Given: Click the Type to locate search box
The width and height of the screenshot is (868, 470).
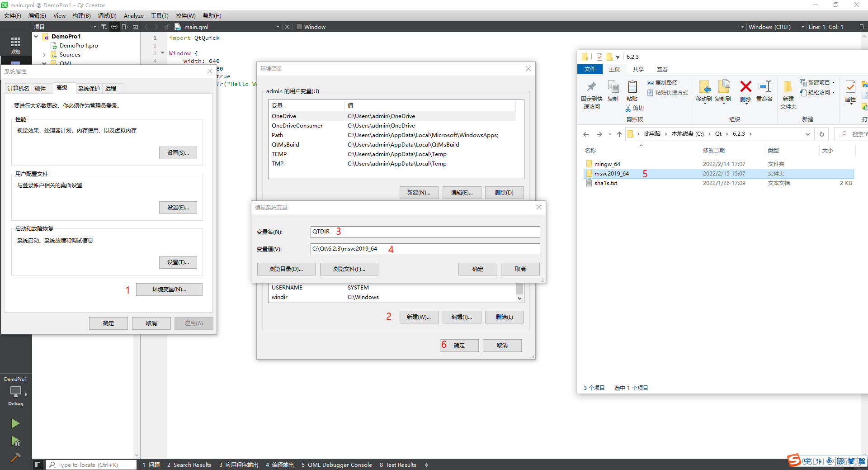Looking at the screenshot, I should pos(91,465).
